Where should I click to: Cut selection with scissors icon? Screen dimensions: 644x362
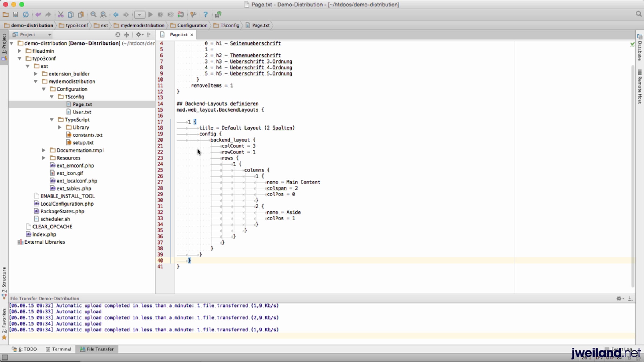61,14
